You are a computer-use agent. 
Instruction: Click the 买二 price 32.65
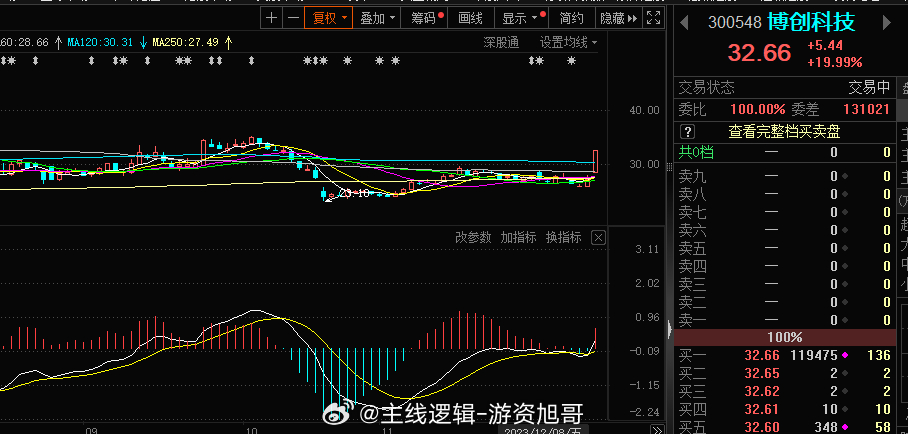[762, 373]
